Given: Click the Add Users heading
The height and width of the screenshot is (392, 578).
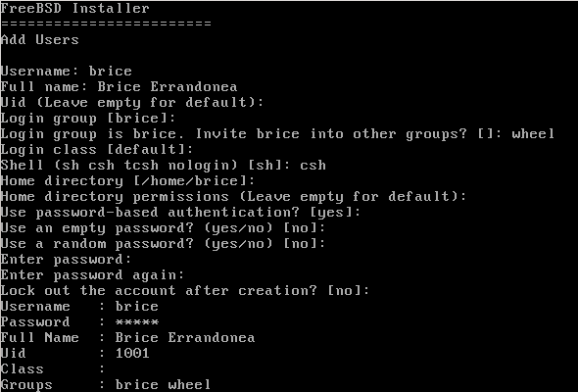Looking at the screenshot, I should point(39,39).
